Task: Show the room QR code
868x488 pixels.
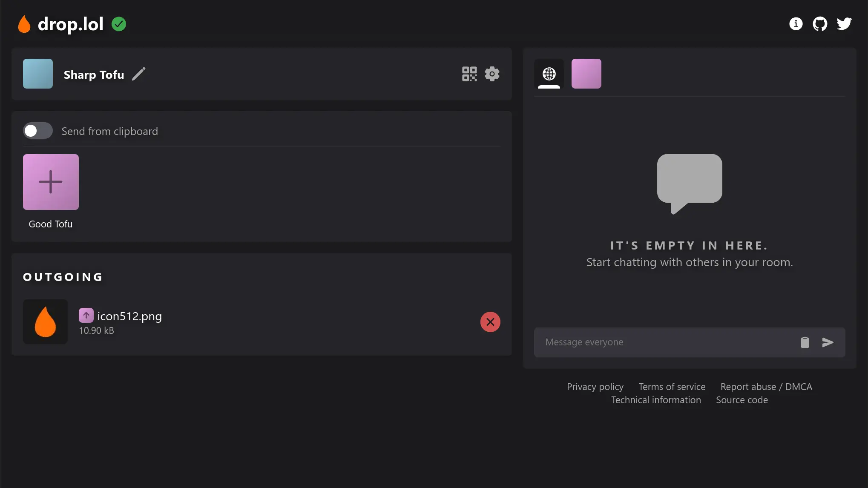Action: tap(469, 74)
